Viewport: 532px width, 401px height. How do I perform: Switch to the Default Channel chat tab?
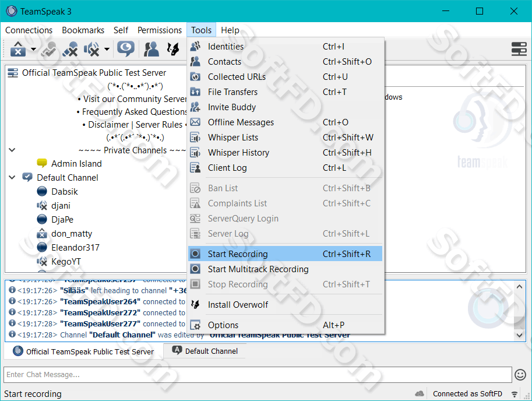[x=205, y=351]
